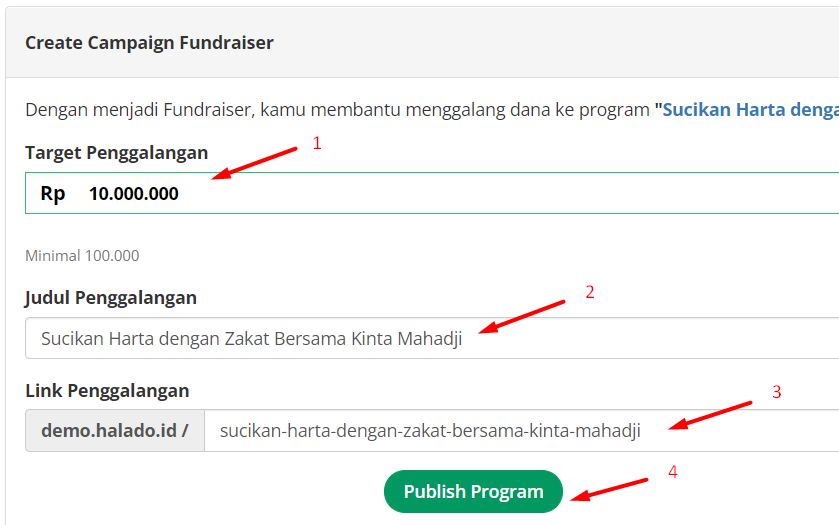Click the red arrow beside Publish Program

(x=610, y=488)
